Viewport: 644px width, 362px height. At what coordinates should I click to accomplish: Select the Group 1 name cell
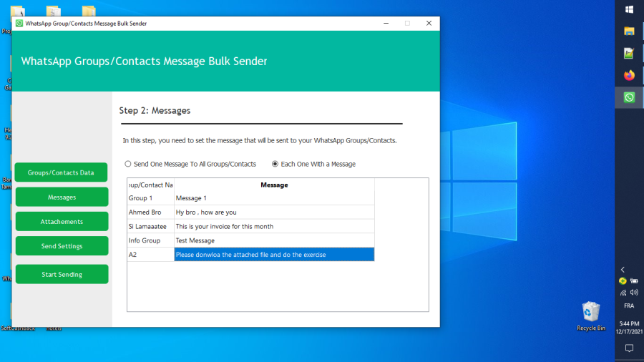coord(151,198)
